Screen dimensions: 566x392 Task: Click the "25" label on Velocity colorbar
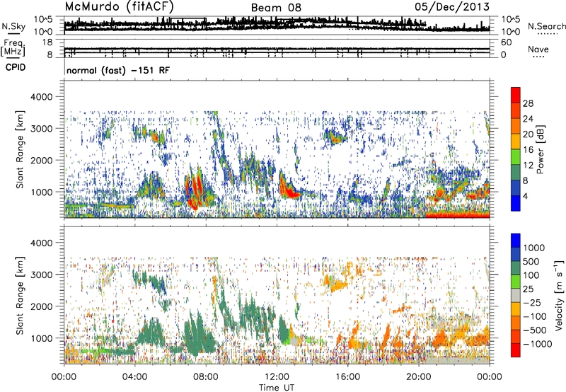528,289
